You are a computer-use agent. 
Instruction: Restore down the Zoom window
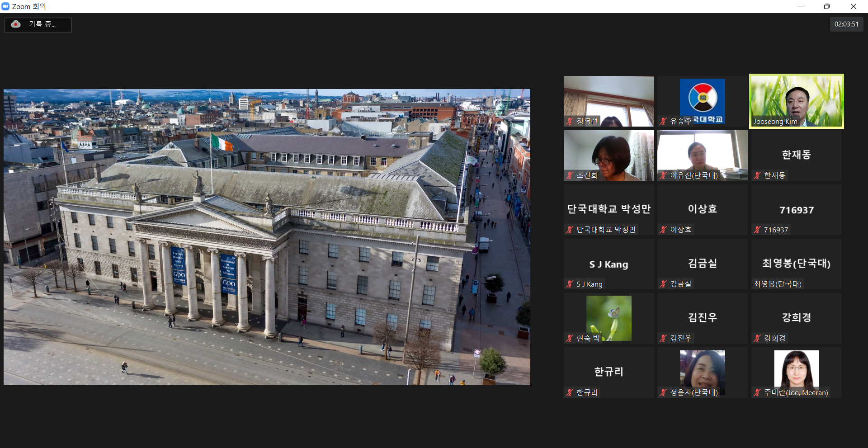[826, 6]
